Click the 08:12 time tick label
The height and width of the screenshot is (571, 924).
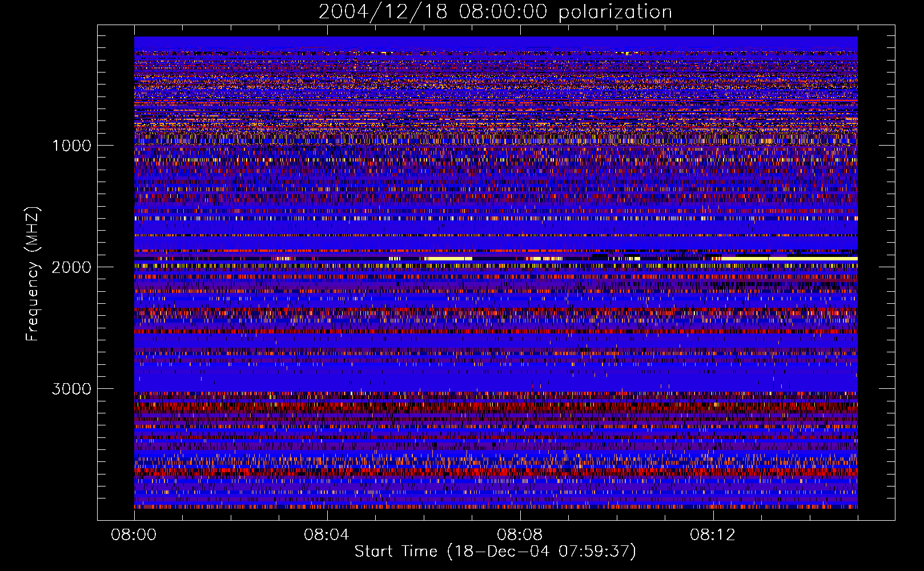712,535
